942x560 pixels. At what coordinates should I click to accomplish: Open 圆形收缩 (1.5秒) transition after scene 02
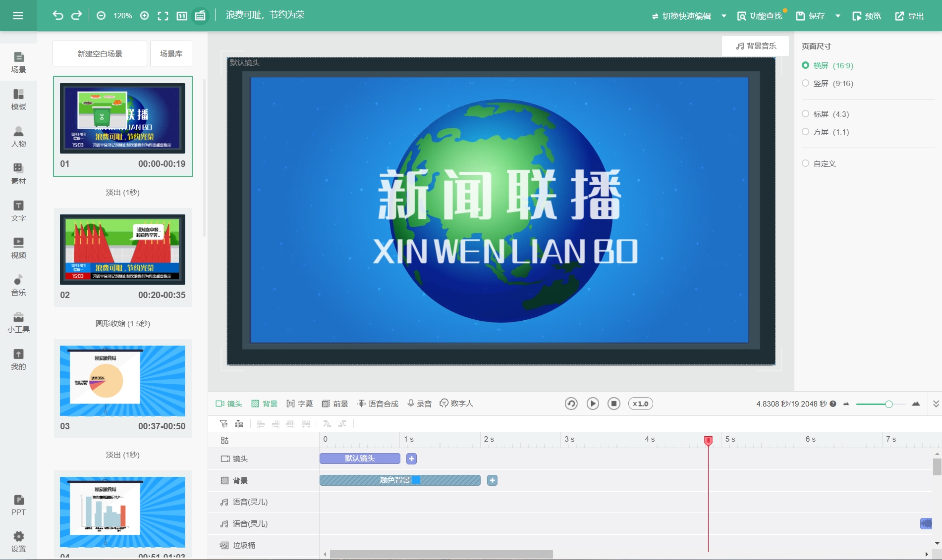click(122, 323)
